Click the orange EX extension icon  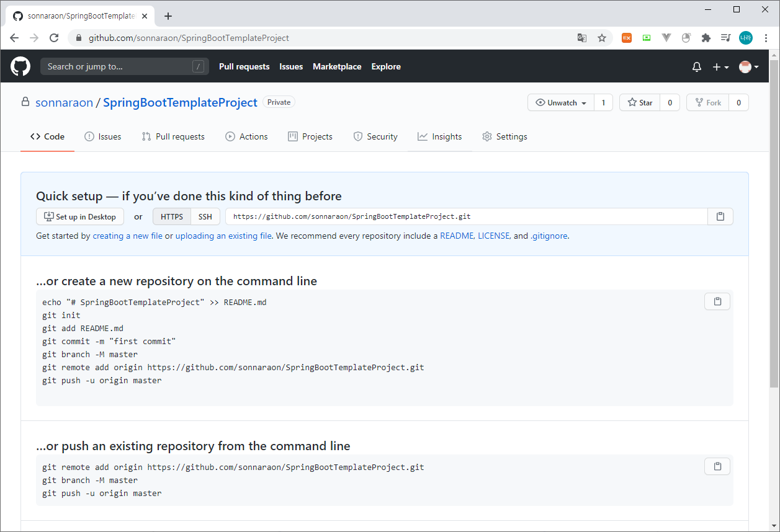[x=627, y=38]
